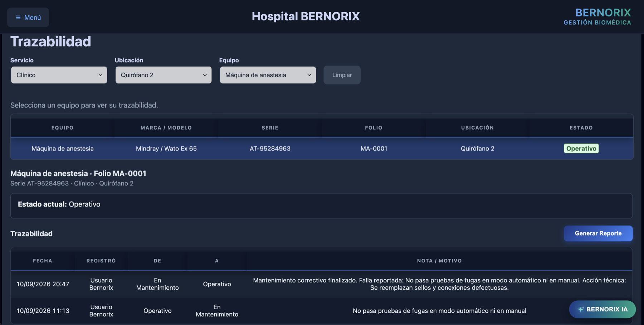Viewport: 644px width, 325px height.
Task: Open the Equipo dropdown showing Máquina de anestesia
Action: pyautogui.click(x=268, y=75)
